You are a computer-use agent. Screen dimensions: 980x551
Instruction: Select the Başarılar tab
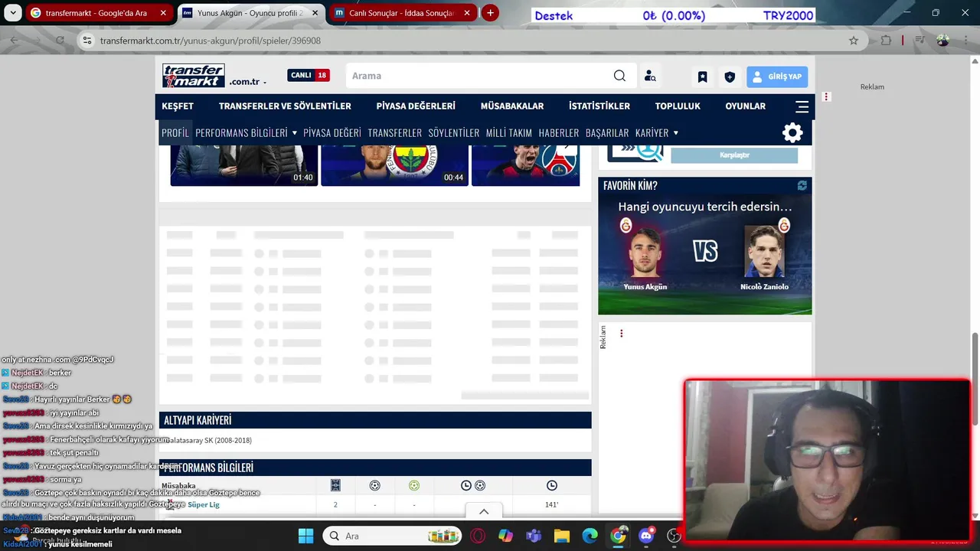click(x=607, y=133)
